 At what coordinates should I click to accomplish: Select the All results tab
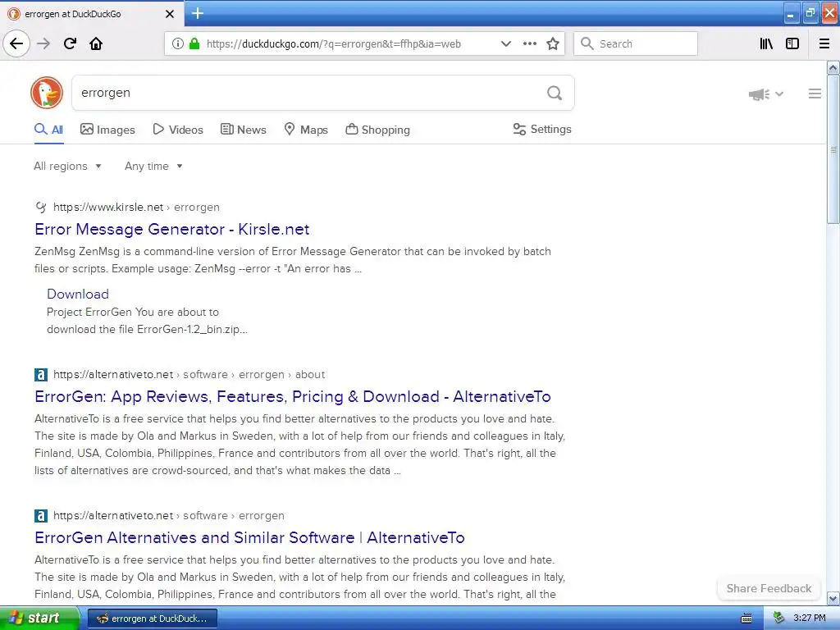pos(48,130)
